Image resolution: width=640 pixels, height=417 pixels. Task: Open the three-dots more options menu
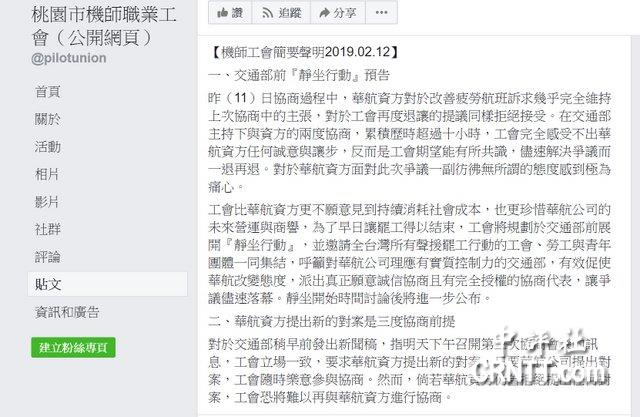point(382,12)
